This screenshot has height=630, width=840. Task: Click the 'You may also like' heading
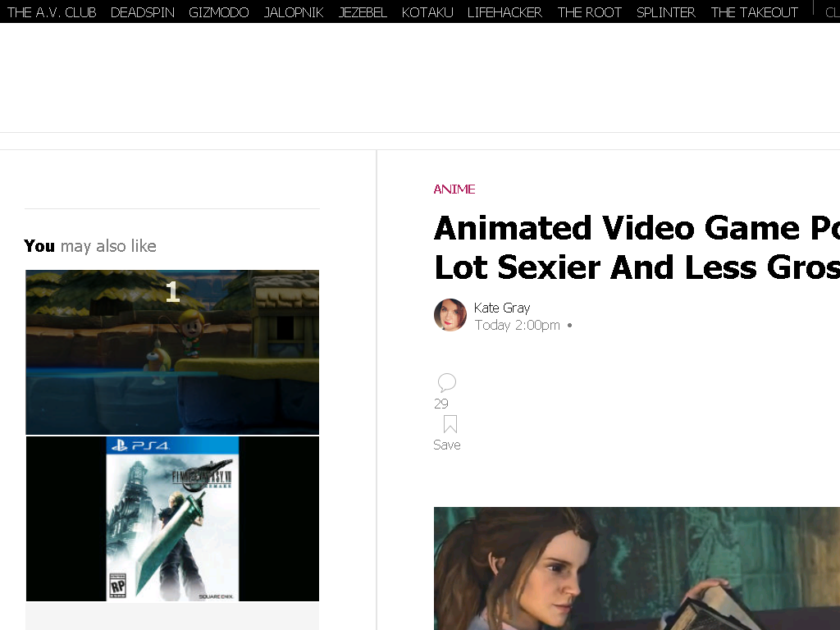[90, 246]
